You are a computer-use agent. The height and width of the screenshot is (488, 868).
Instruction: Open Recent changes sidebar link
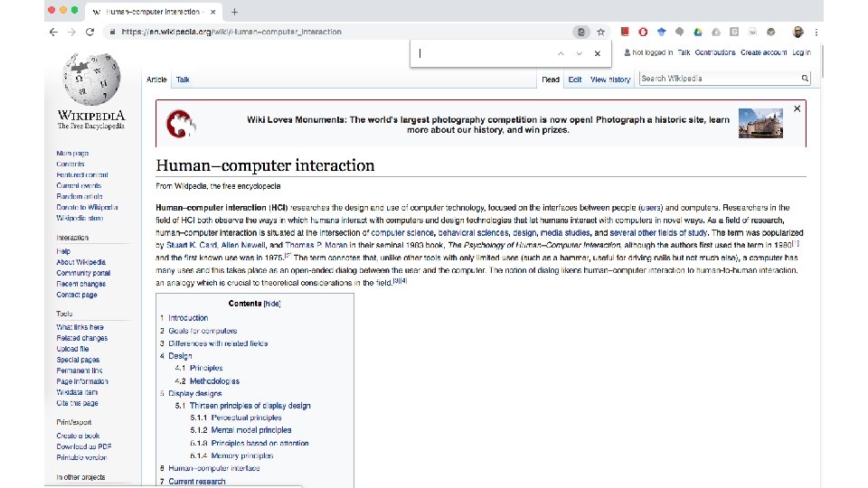(x=80, y=284)
